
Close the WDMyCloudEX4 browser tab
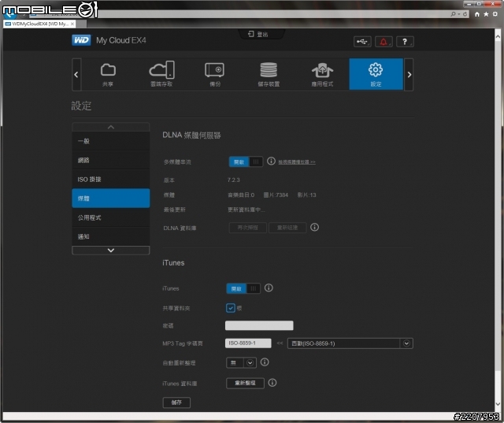[72, 24]
